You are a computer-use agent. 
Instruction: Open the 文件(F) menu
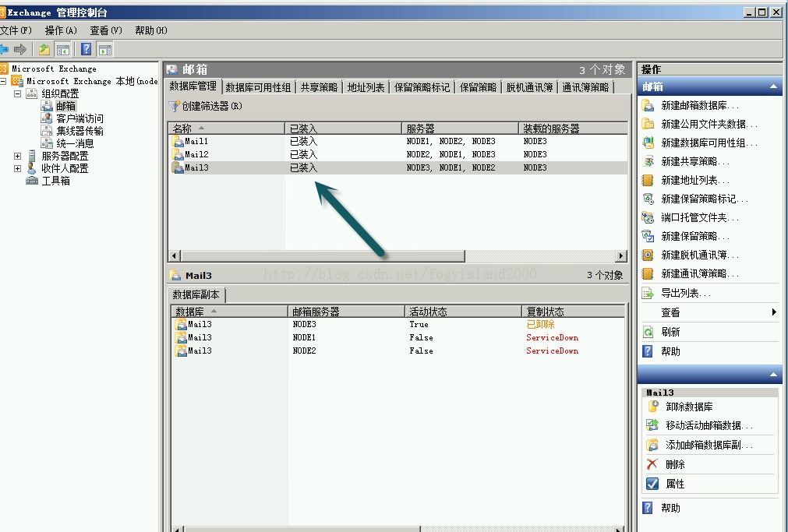coord(16,30)
